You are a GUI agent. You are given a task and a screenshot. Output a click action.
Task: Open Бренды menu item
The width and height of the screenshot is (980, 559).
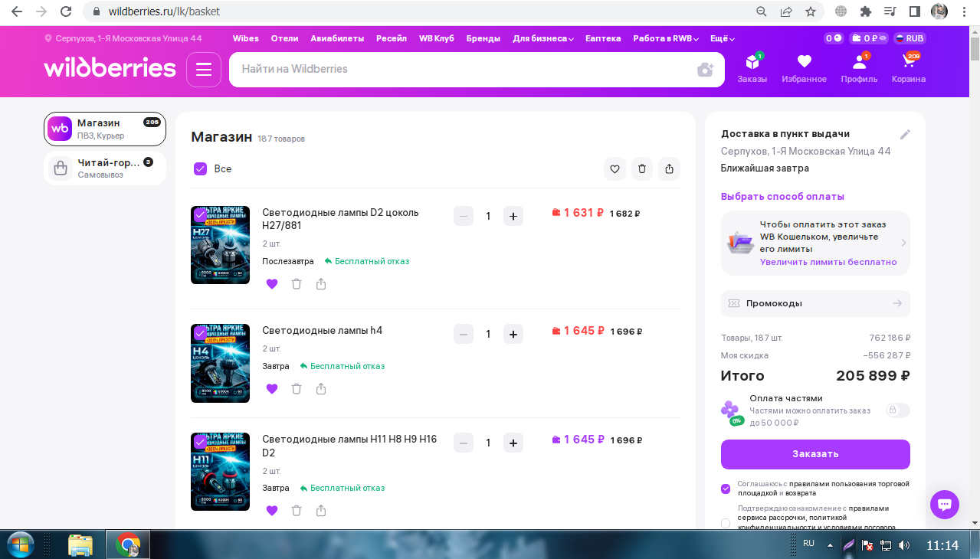483,38
